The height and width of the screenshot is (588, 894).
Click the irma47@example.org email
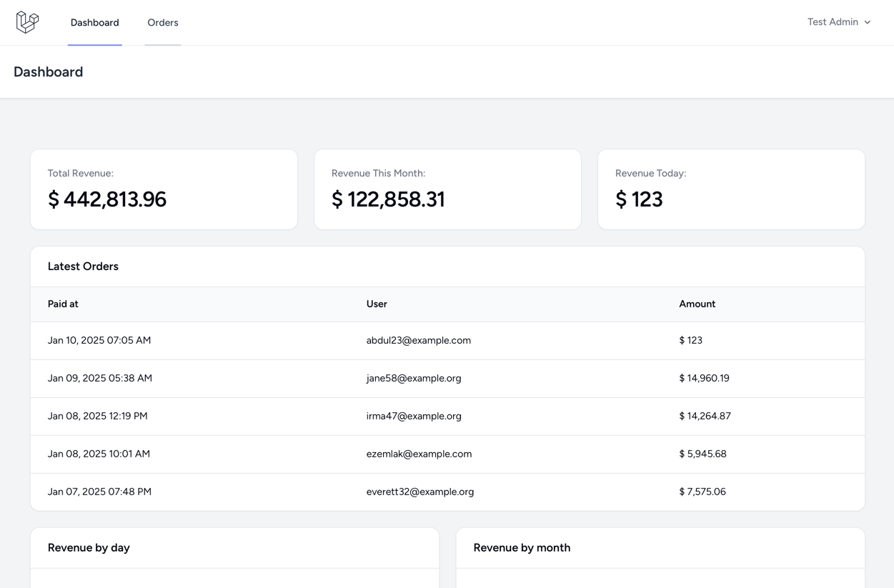coord(414,417)
